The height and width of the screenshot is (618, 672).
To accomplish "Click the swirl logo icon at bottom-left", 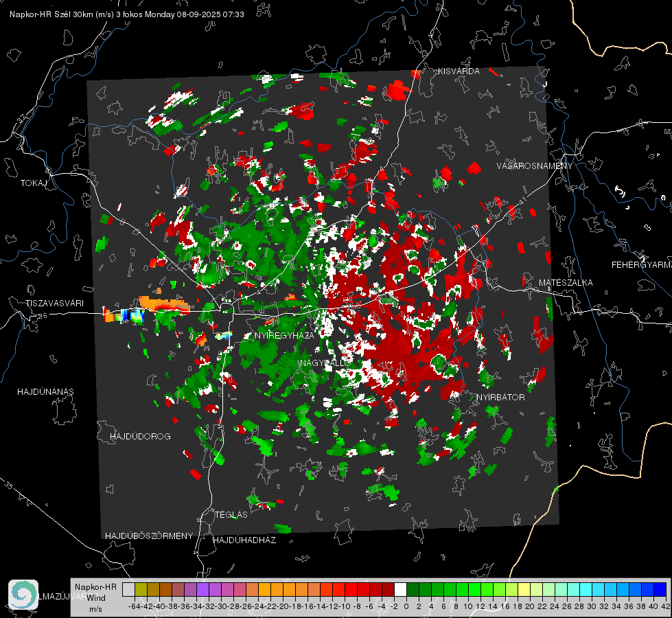I will coord(23,595).
